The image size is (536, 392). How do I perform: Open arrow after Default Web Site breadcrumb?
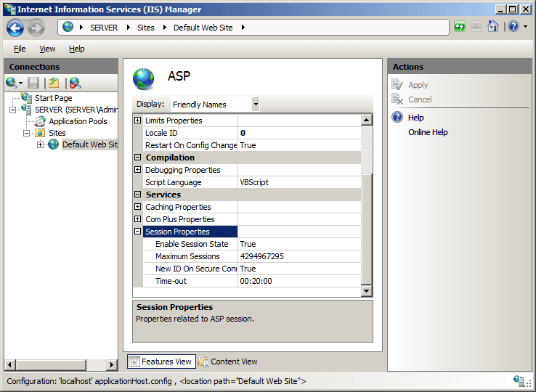tap(243, 28)
